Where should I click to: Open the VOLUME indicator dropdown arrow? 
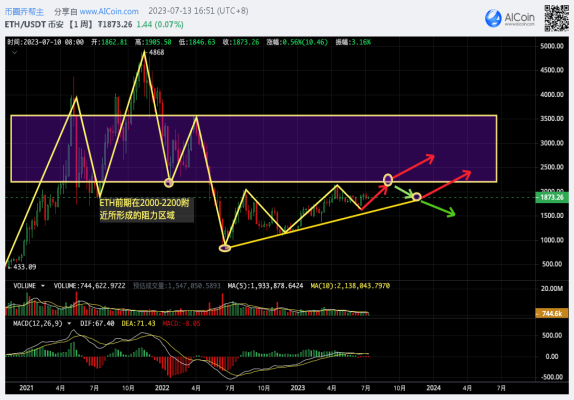click(x=43, y=286)
